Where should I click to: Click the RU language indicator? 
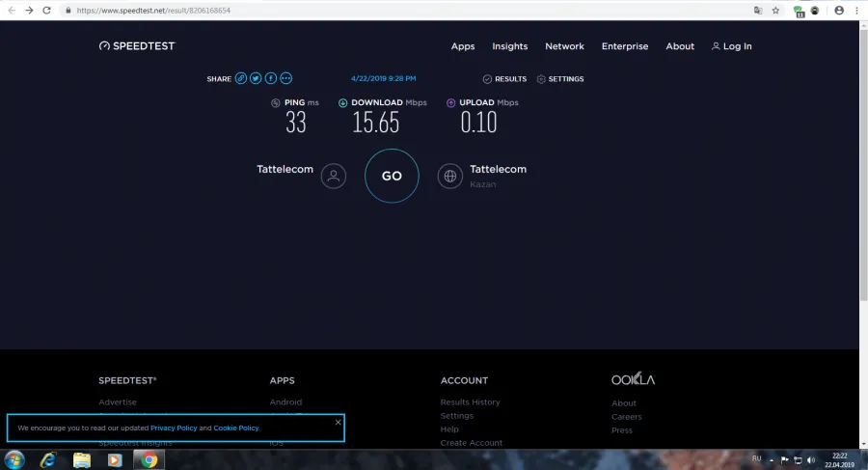click(757, 459)
